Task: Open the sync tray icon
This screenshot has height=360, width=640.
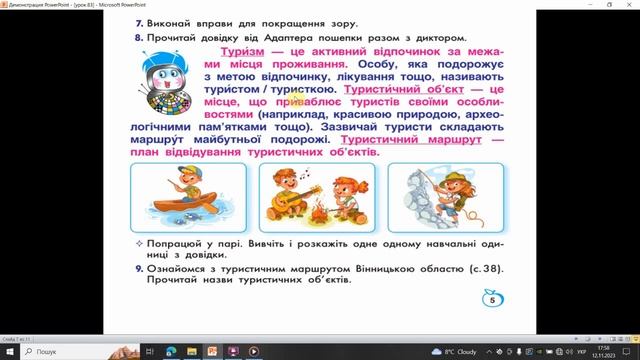Action: click(x=509, y=352)
